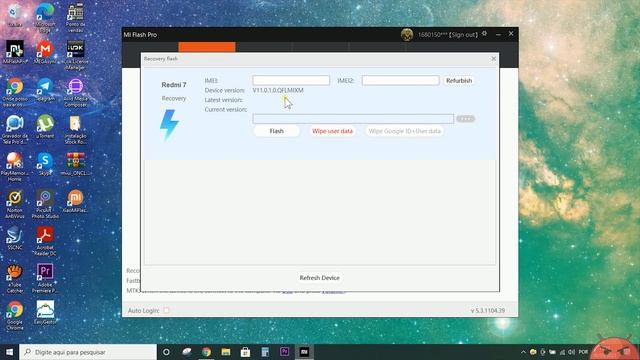Open uTorrent desktop shortcut
The width and height of the screenshot is (640, 360).
point(45,126)
